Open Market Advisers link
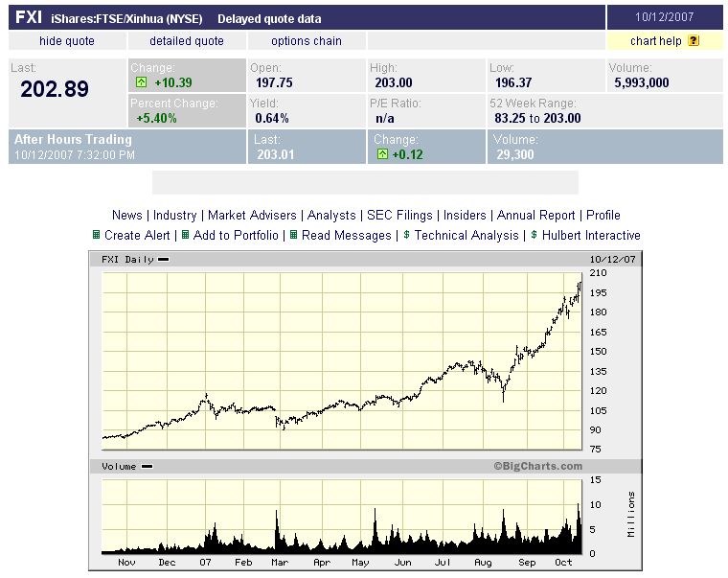 click(254, 216)
